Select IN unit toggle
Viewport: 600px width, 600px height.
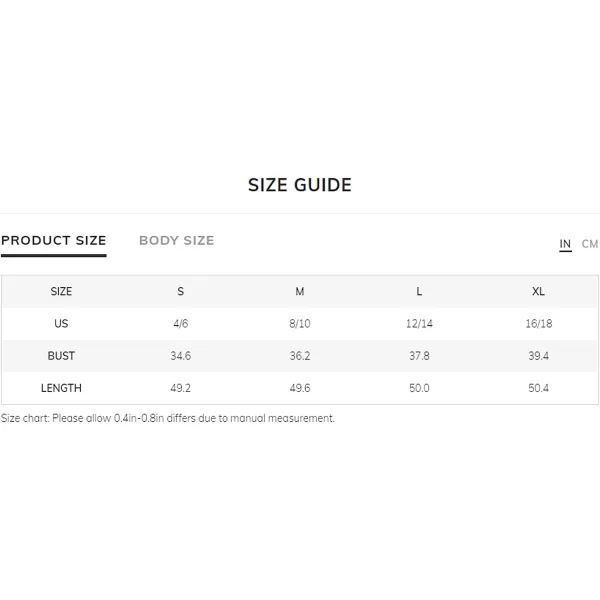[565, 244]
